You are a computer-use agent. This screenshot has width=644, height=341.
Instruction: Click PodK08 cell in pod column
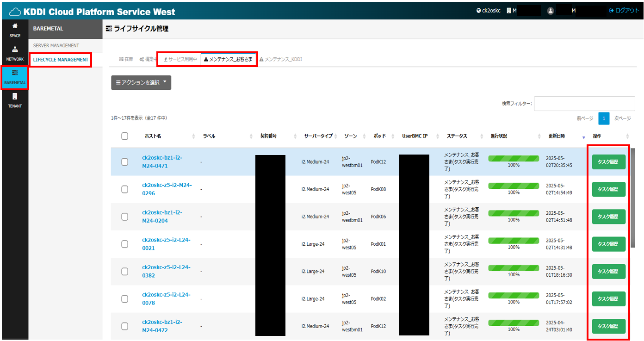coord(378,189)
